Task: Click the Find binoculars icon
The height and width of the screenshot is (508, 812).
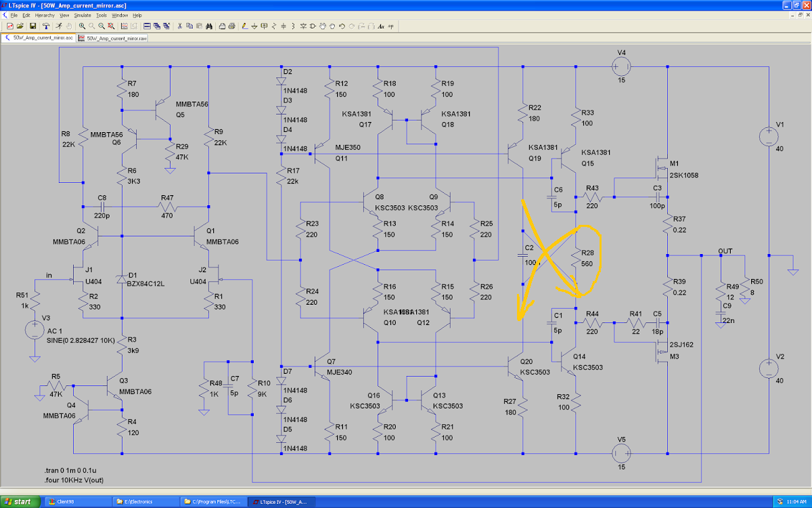Action: [x=209, y=26]
